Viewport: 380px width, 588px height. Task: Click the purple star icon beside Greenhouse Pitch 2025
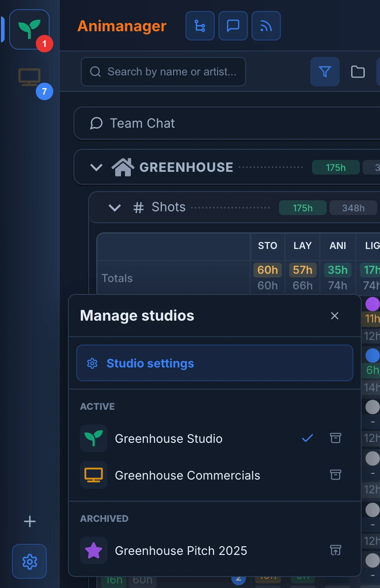[x=94, y=550]
